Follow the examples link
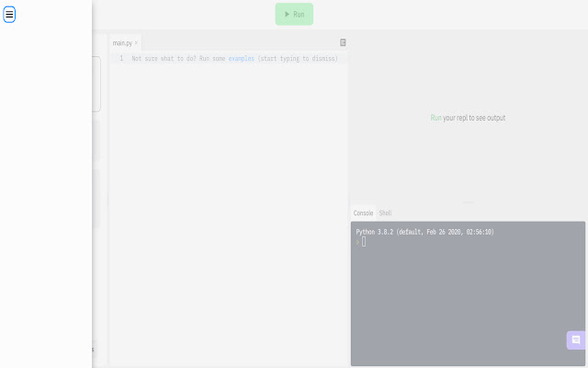 coord(241,59)
